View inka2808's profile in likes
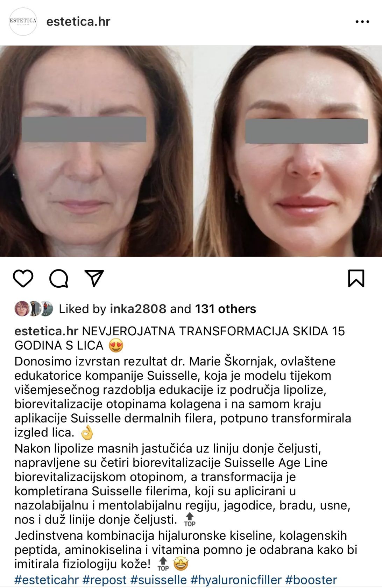This screenshot has width=382, height=588. click(138, 309)
